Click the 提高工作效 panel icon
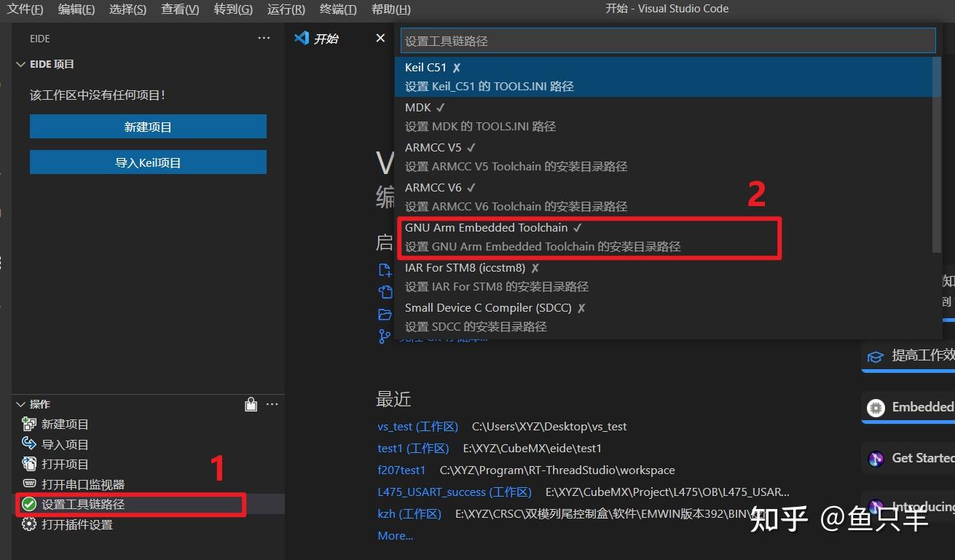This screenshot has width=955, height=560. [876, 356]
